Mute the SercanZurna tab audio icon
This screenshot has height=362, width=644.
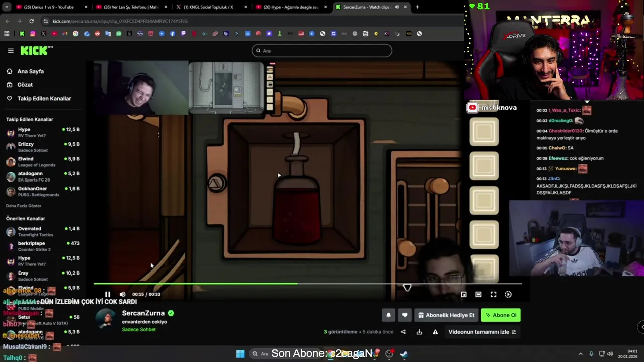coord(397,7)
